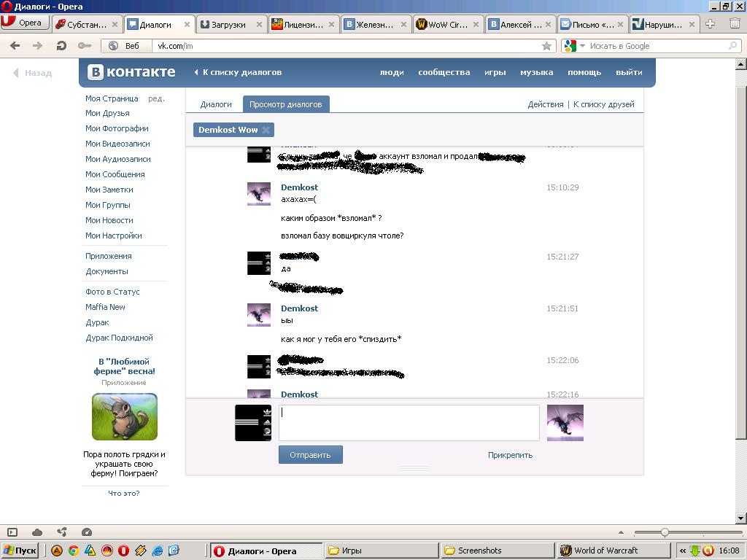This screenshot has height=560, width=747.
Task: Open the Opera Unite share icon
Action: tap(62, 532)
